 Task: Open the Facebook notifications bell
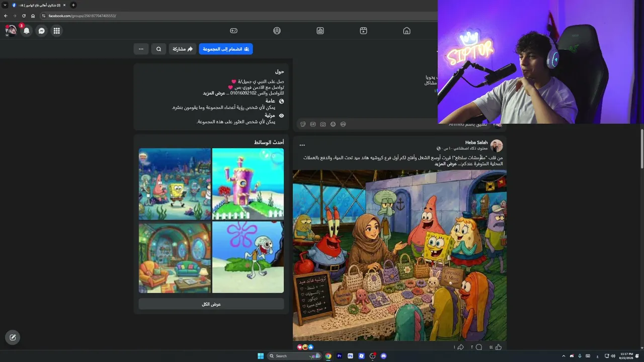click(x=27, y=31)
